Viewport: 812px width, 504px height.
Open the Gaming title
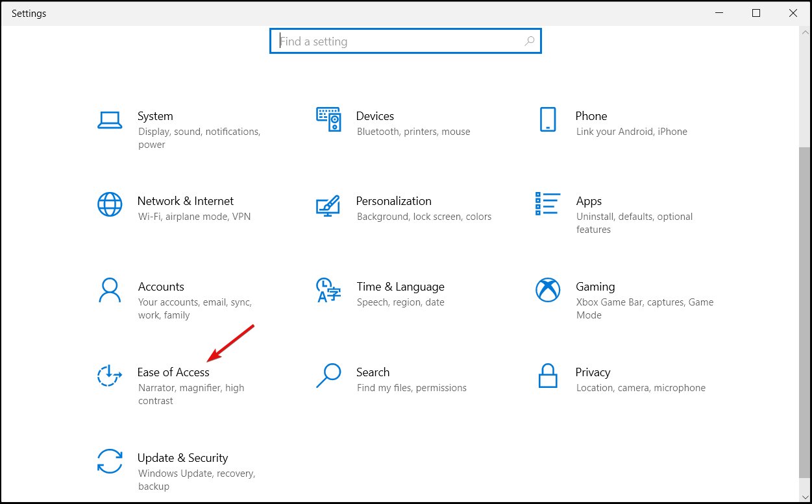tap(595, 287)
